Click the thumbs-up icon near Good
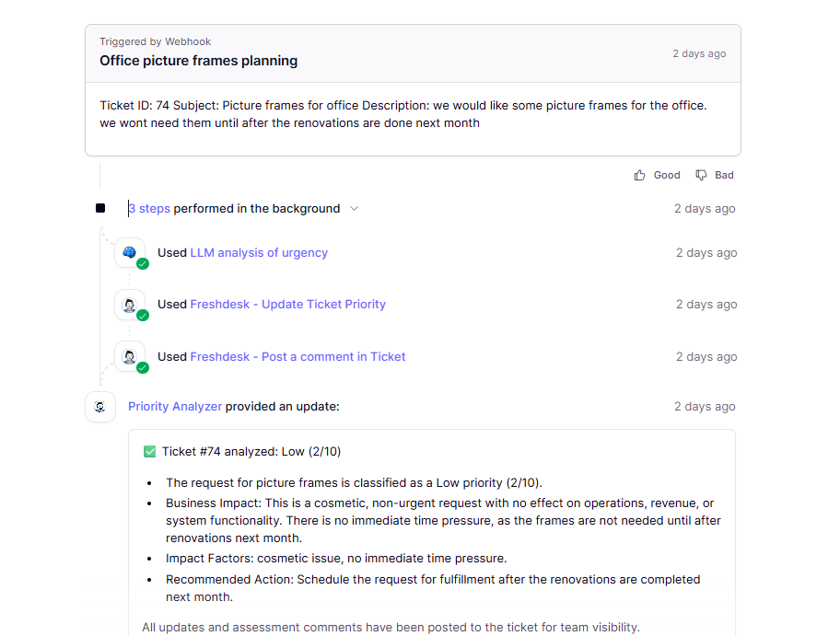This screenshot has height=636, width=840. pos(641,175)
